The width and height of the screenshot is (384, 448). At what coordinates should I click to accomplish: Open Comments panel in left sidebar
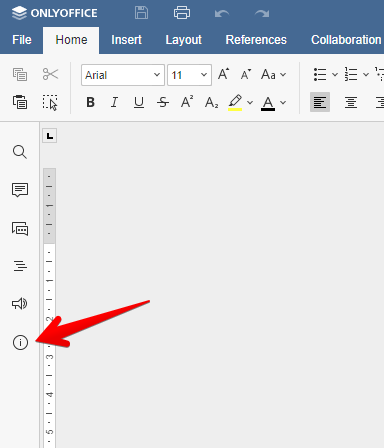[20, 190]
